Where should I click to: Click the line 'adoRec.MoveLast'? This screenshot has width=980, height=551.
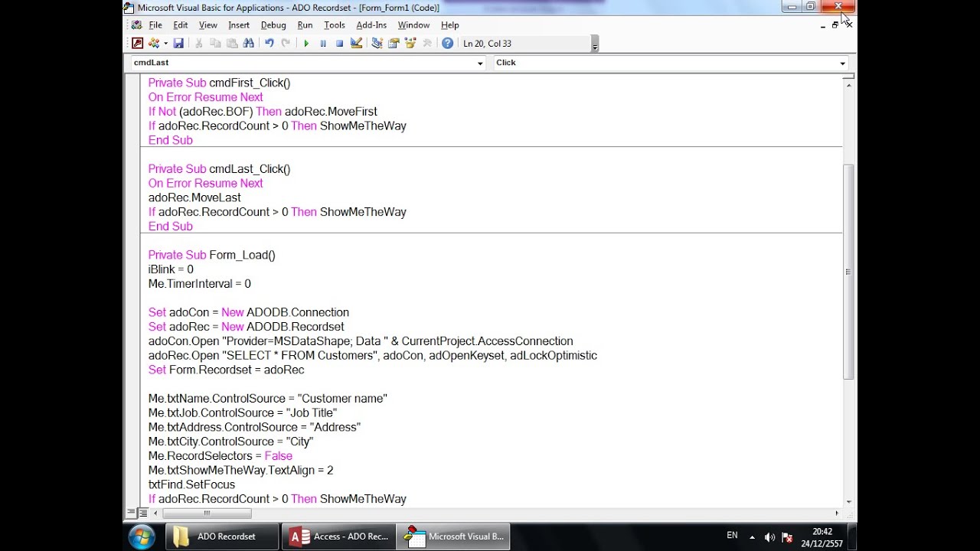pos(194,197)
